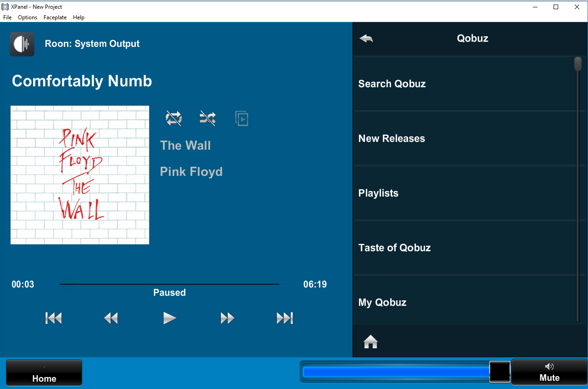
Task: Click the play queue icon
Action: 241,118
